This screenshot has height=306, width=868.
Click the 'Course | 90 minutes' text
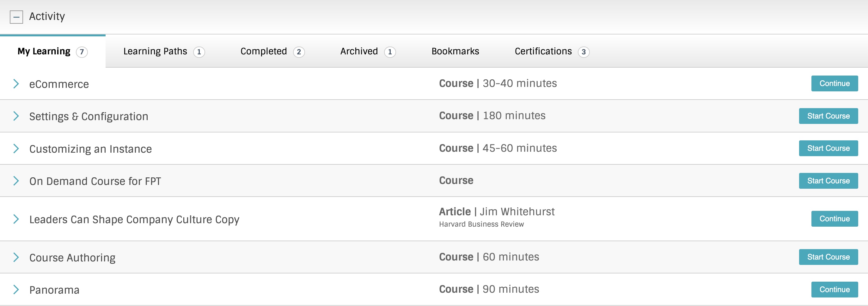489,289
